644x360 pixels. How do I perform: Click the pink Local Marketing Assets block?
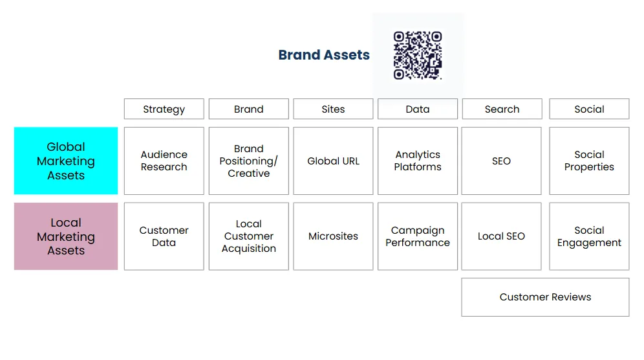pos(66,236)
